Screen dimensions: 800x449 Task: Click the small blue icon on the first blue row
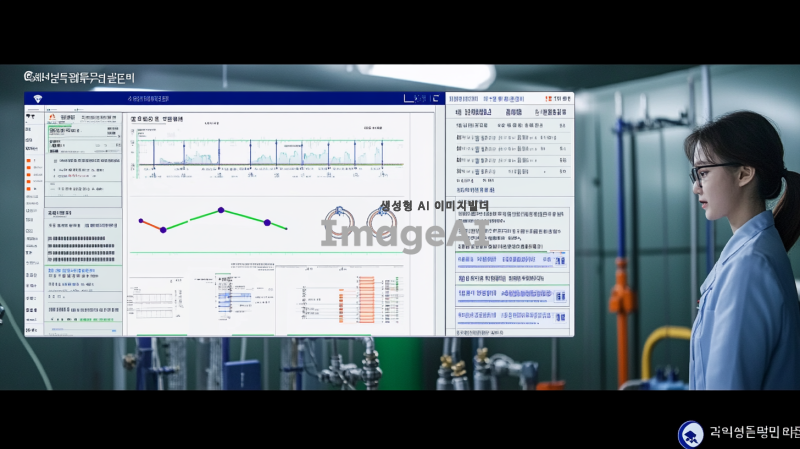pos(560,260)
